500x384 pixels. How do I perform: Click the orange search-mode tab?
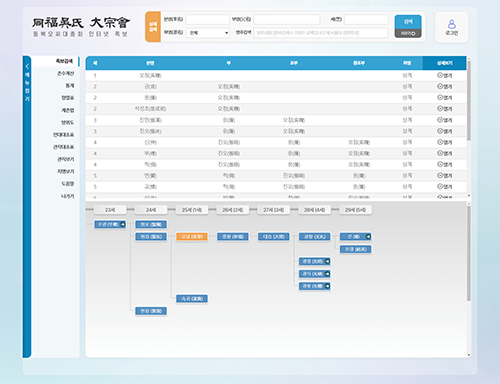click(153, 27)
